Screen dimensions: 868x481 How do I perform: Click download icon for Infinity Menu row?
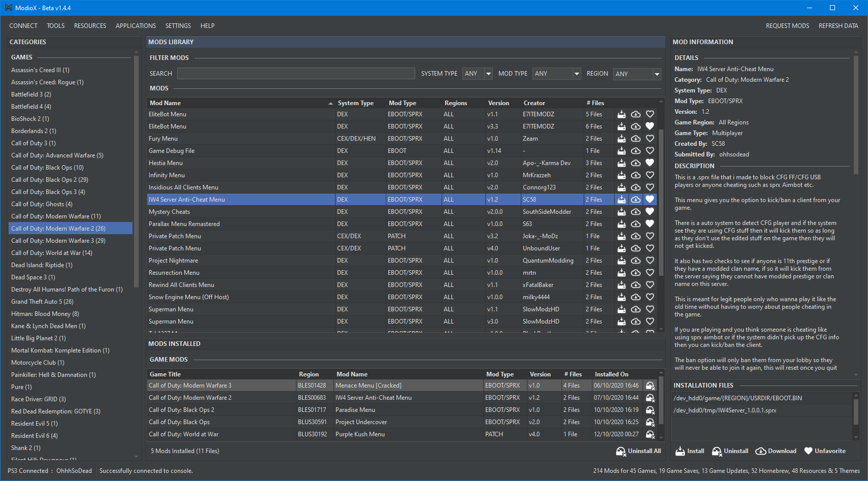(636, 175)
